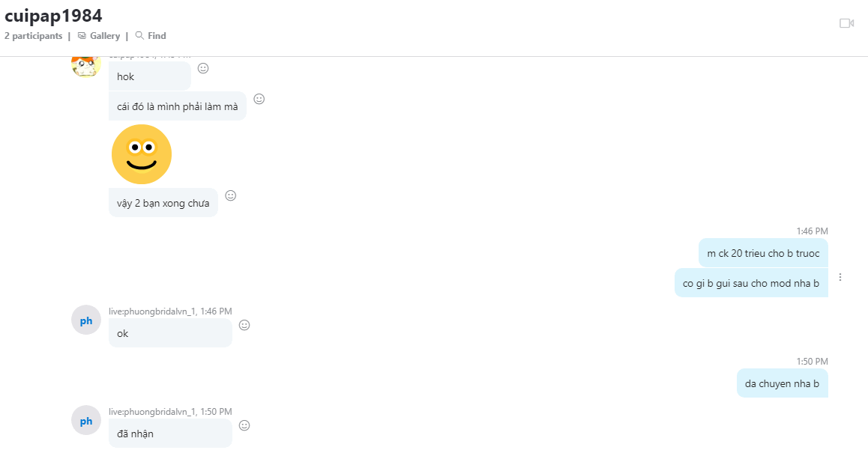
Task: React to the "đã nhận" message
Action: click(244, 425)
